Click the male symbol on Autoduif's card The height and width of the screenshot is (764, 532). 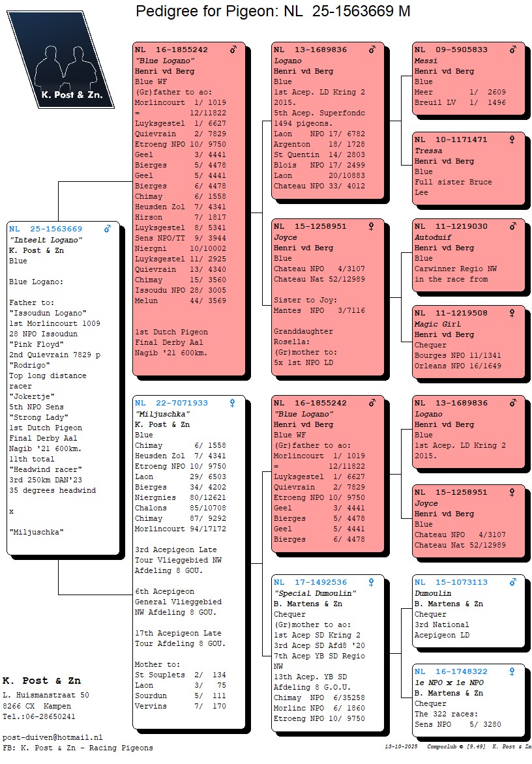click(x=513, y=226)
